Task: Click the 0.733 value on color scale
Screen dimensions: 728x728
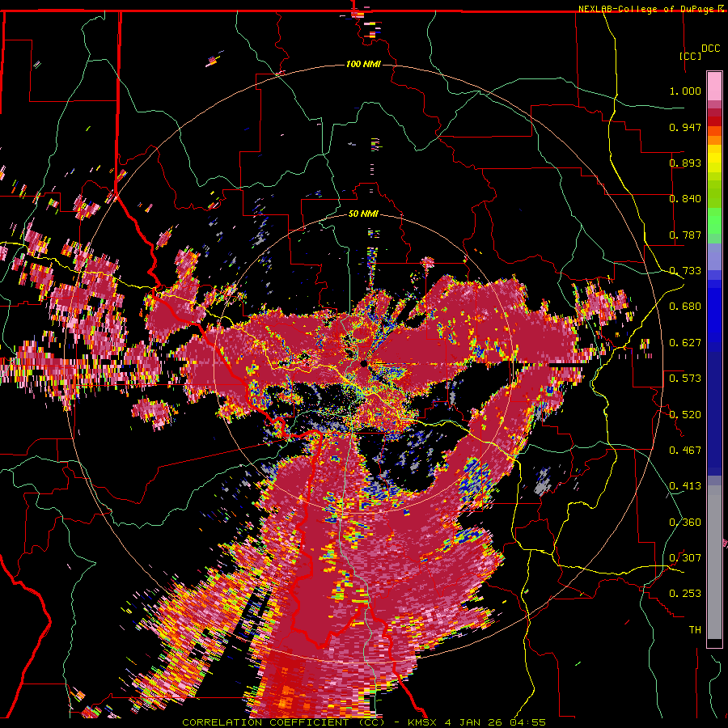Action: (x=685, y=271)
